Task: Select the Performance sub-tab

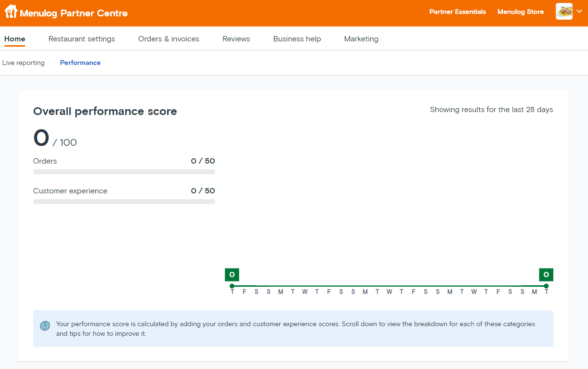Action: pyautogui.click(x=80, y=63)
